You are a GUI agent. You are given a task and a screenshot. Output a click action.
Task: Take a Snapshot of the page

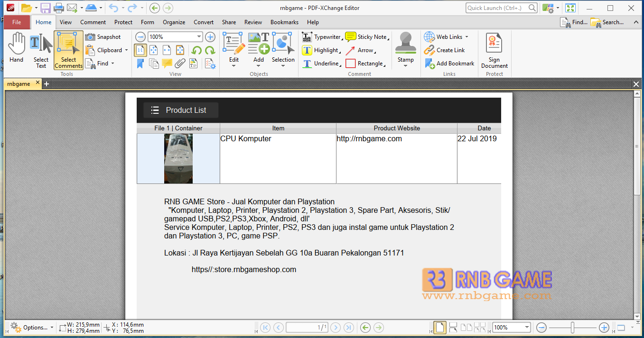(x=103, y=37)
